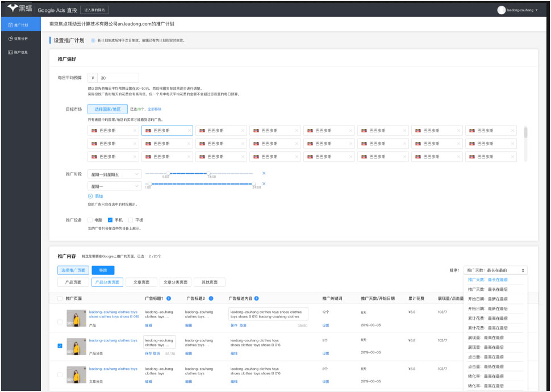Tick the 平板 device checkbox
This screenshot has width=551, height=392.
pos(131,220)
